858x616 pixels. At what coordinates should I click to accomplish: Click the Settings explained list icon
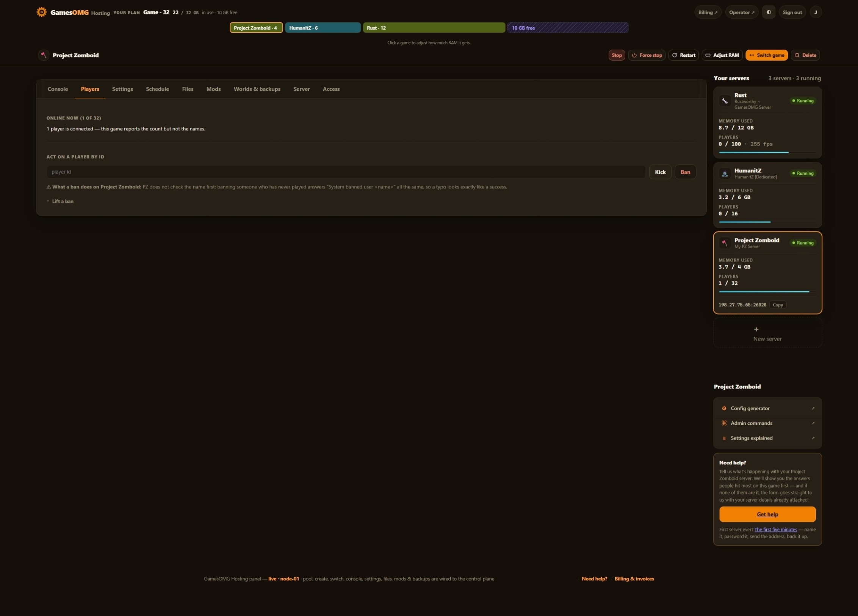click(724, 438)
